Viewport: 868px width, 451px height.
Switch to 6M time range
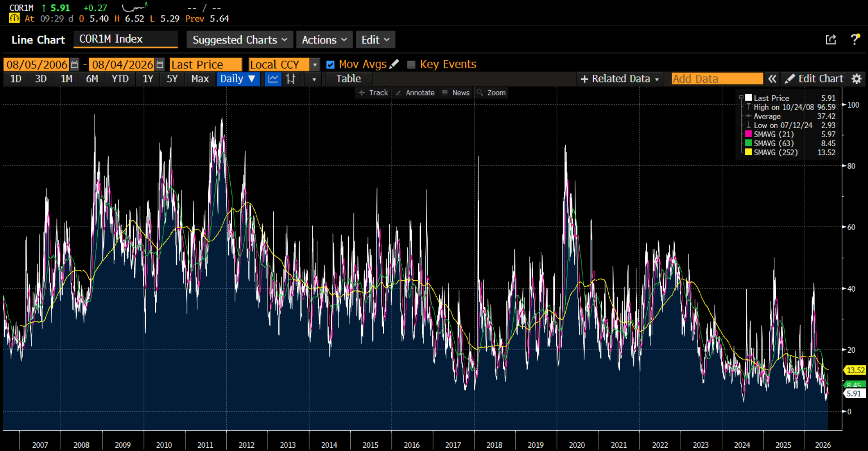pos(92,79)
